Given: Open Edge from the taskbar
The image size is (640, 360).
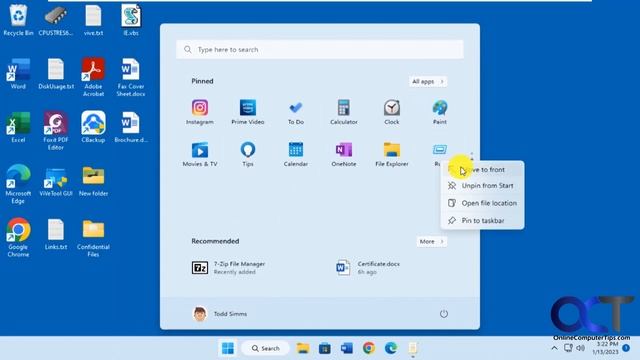Looking at the screenshot, I should coord(391,348).
